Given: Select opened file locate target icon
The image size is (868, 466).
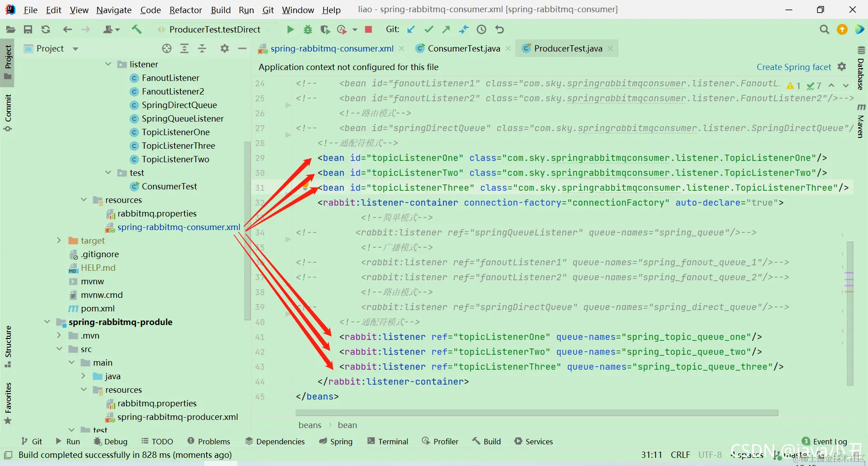Looking at the screenshot, I should click(x=167, y=48).
